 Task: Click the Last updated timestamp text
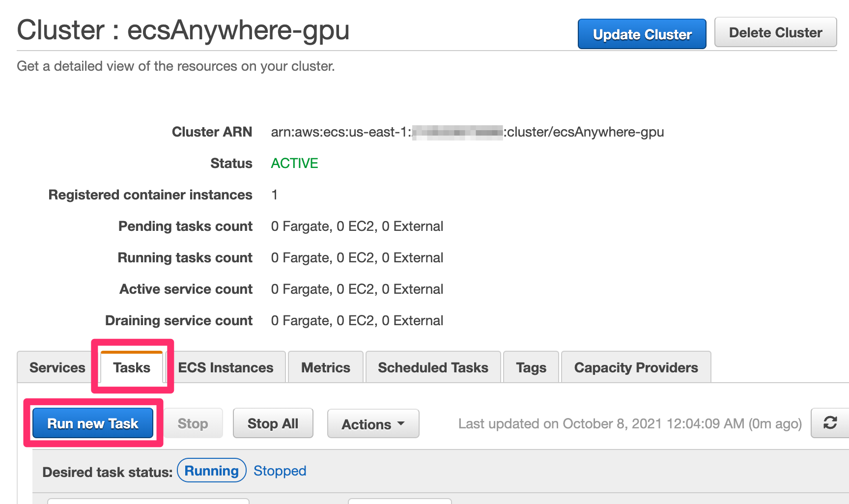[630, 423]
